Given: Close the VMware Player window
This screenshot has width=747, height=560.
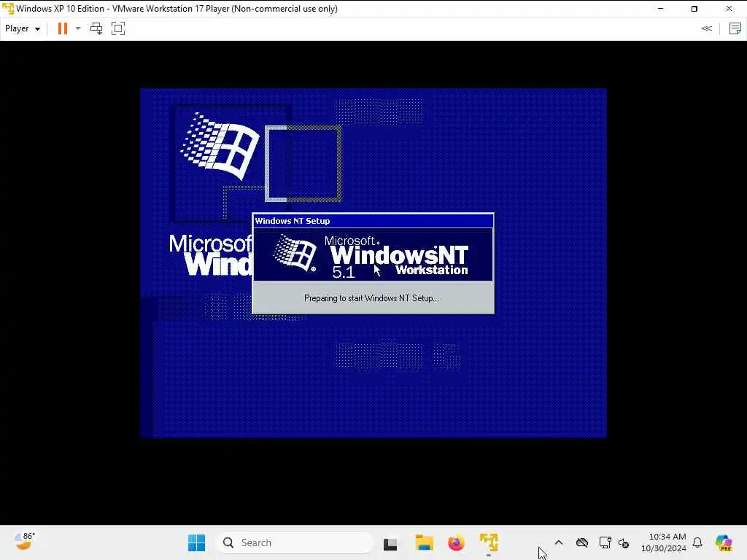Looking at the screenshot, I should click(729, 9).
